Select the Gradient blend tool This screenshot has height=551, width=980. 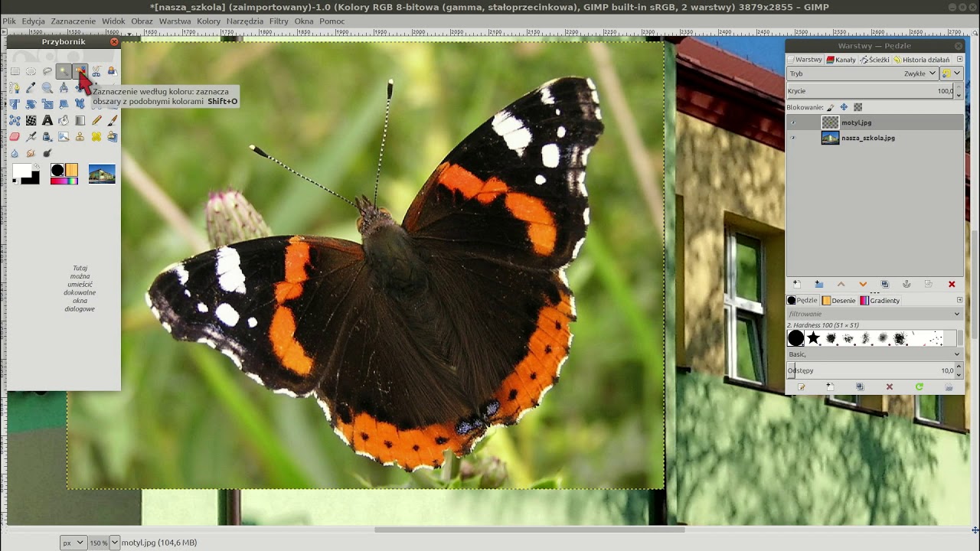point(80,120)
